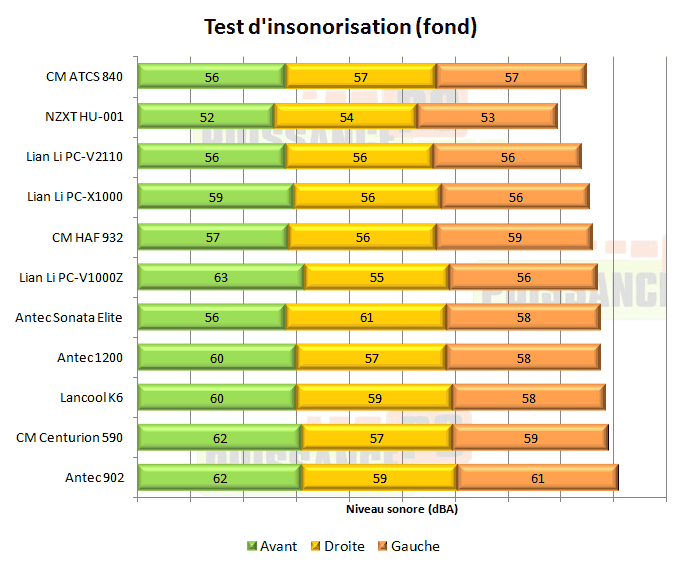Click the Droite legend label

click(344, 546)
